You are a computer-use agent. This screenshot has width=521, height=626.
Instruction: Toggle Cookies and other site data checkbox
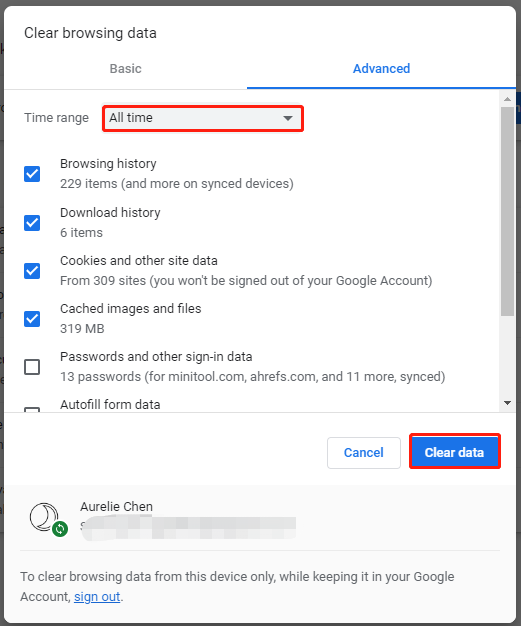click(32, 271)
